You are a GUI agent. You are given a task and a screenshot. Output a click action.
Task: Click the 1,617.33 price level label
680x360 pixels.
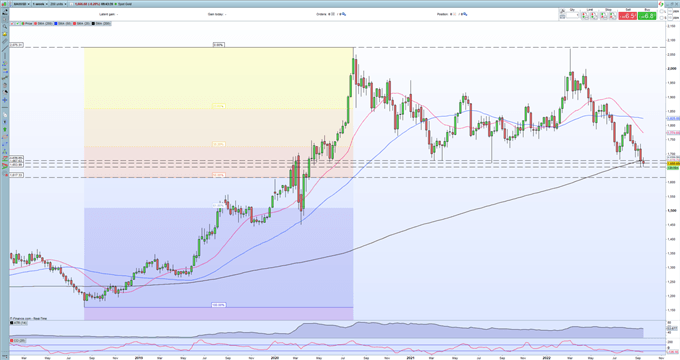coord(16,175)
